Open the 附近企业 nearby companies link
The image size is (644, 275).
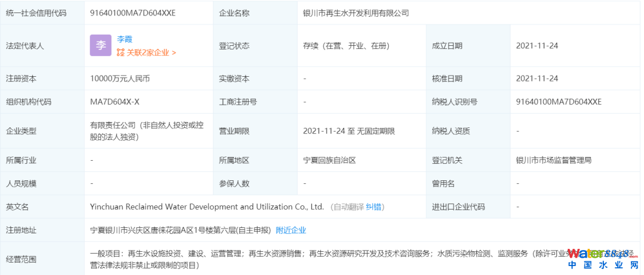[x=291, y=230]
